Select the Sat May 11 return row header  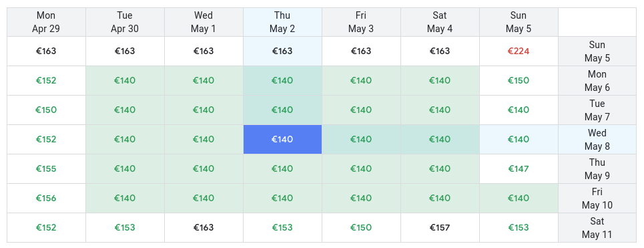(597, 227)
